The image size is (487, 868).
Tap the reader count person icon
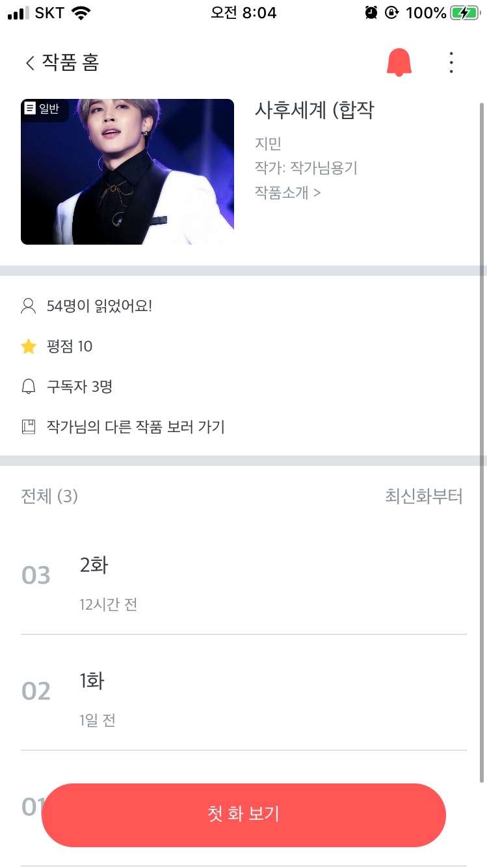pyautogui.click(x=29, y=306)
